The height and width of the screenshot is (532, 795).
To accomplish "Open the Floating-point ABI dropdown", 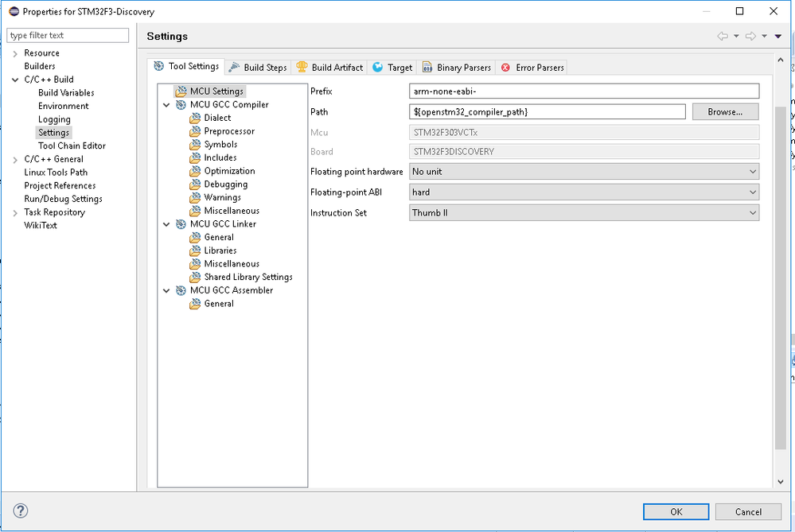I will (584, 192).
